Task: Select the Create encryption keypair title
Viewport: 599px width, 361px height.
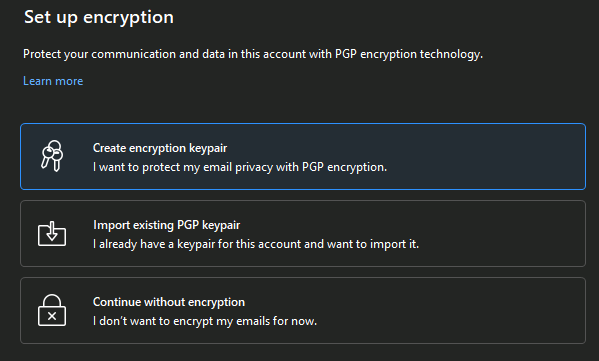Action: 160,148
